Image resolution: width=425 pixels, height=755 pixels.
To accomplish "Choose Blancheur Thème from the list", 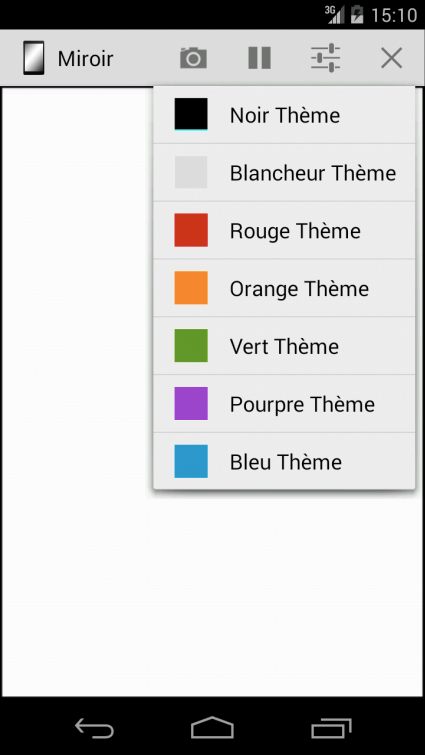I will 284,172.
